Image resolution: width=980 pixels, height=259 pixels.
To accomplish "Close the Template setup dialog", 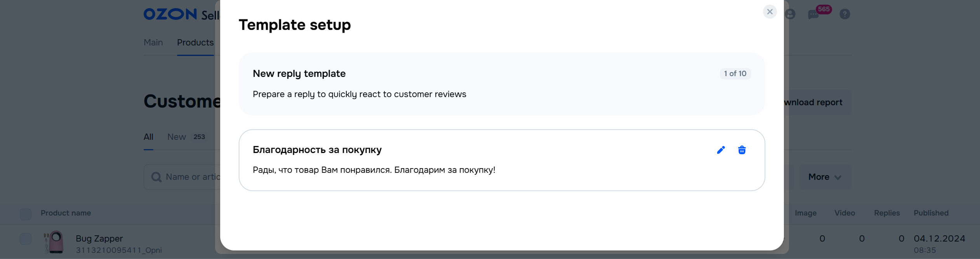I will 770,12.
